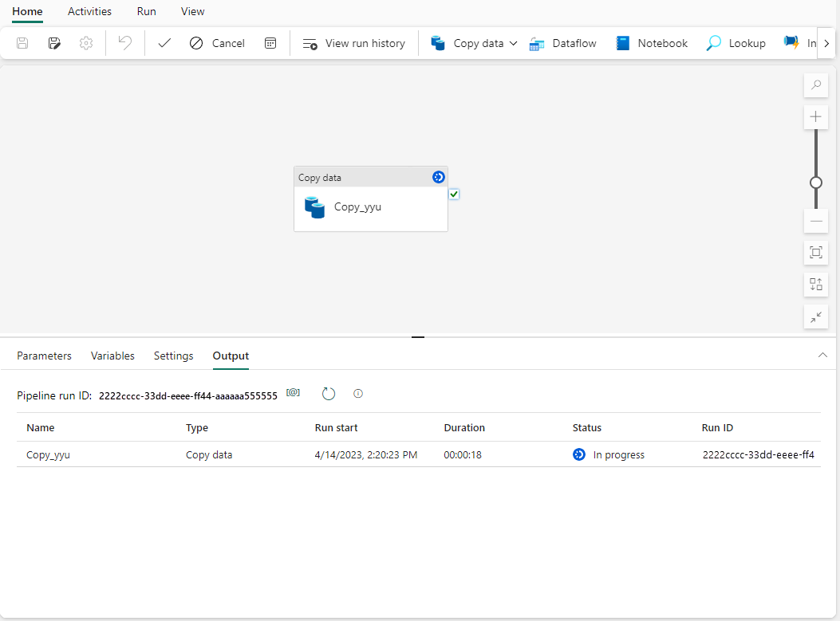Select the Output tab
The width and height of the screenshot is (840, 621).
[231, 356]
